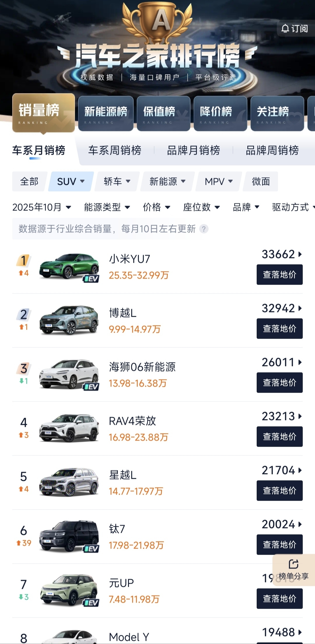The height and width of the screenshot is (644, 315).
Task: Click 查落地价 for 博越L
Action: click(279, 328)
